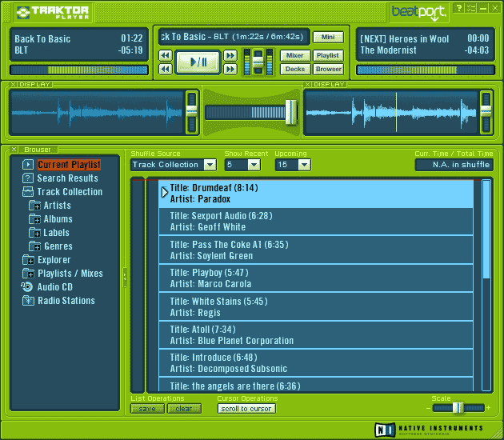Click right deck pitch fader
The image size is (504, 440).
[x=486, y=112]
